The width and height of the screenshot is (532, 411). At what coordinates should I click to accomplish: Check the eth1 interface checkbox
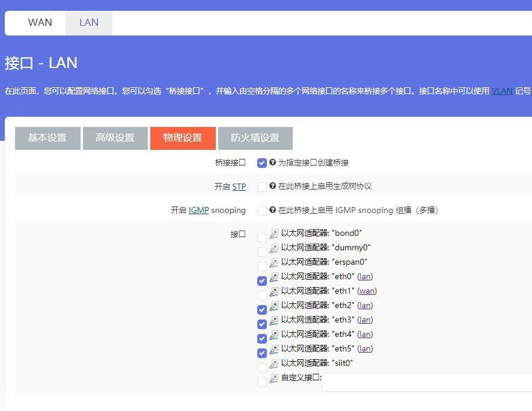262,295
